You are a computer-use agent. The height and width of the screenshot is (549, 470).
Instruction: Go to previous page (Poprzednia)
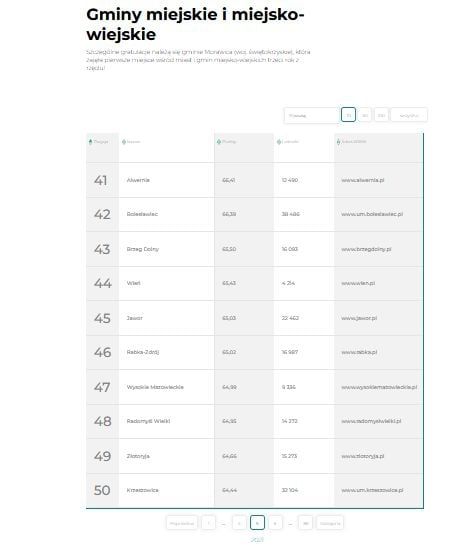[x=182, y=523]
